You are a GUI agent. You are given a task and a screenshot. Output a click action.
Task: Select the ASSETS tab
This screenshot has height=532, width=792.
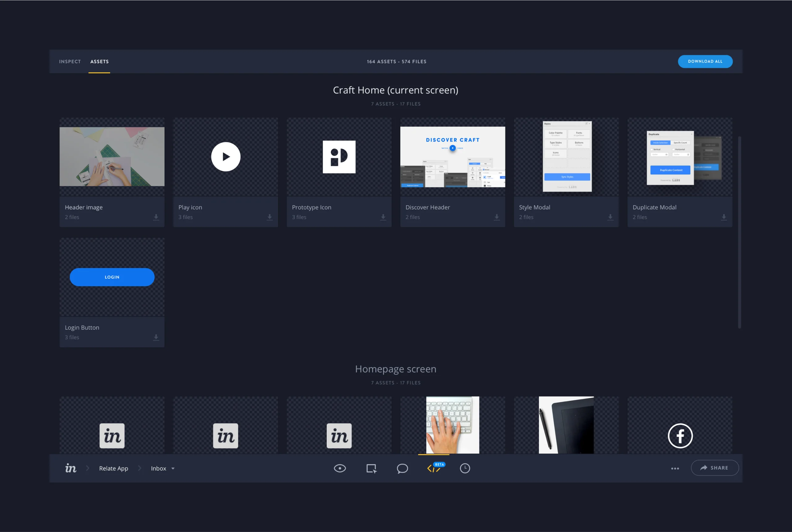click(x=100, y=62)
